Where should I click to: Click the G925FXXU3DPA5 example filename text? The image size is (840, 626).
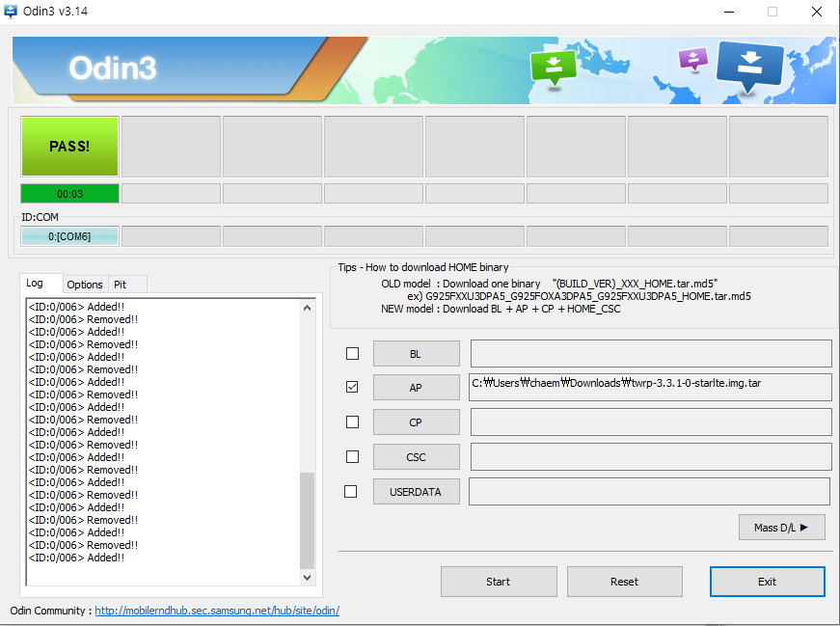click(x=588, y=296)
